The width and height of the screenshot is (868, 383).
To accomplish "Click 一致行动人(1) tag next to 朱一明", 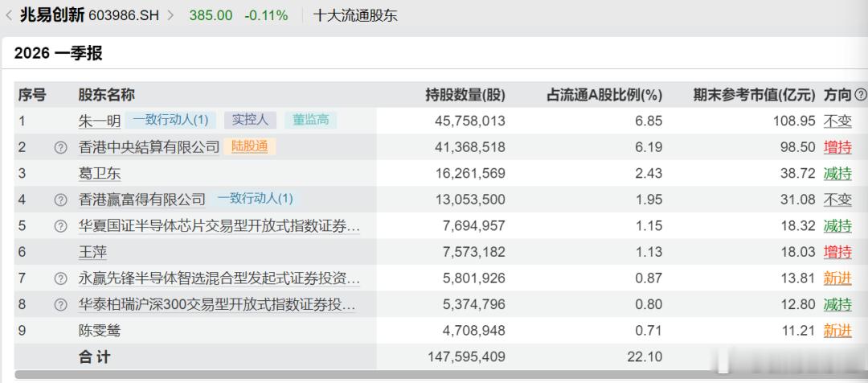I will pyautogui.click(x=170, y=120).
